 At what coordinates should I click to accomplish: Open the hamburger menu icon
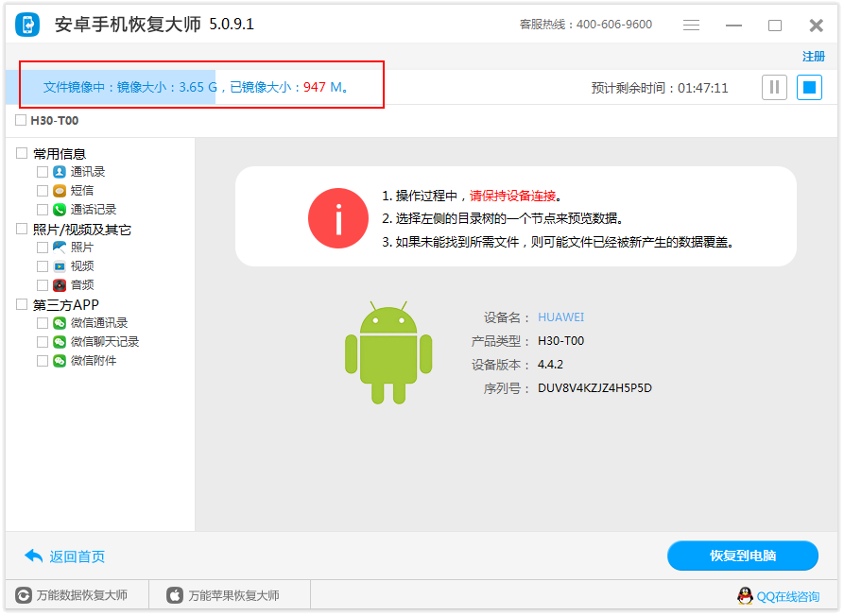click(691, 26)
